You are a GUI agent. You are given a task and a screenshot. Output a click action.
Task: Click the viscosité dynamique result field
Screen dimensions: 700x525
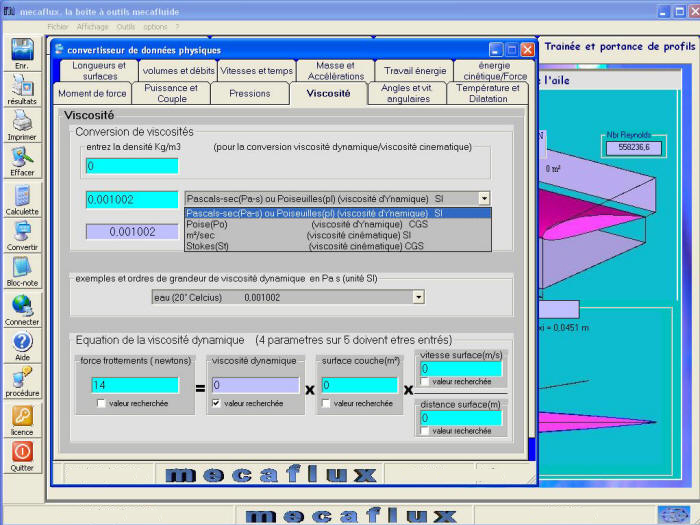point(255,385)
